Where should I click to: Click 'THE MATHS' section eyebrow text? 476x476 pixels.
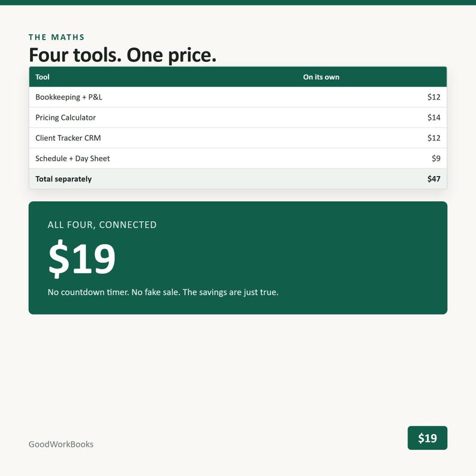(x=56, y=37)
